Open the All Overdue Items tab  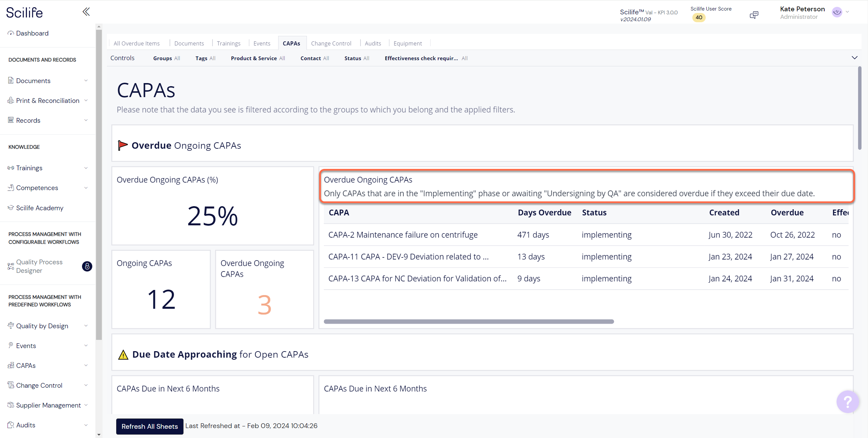136,43
